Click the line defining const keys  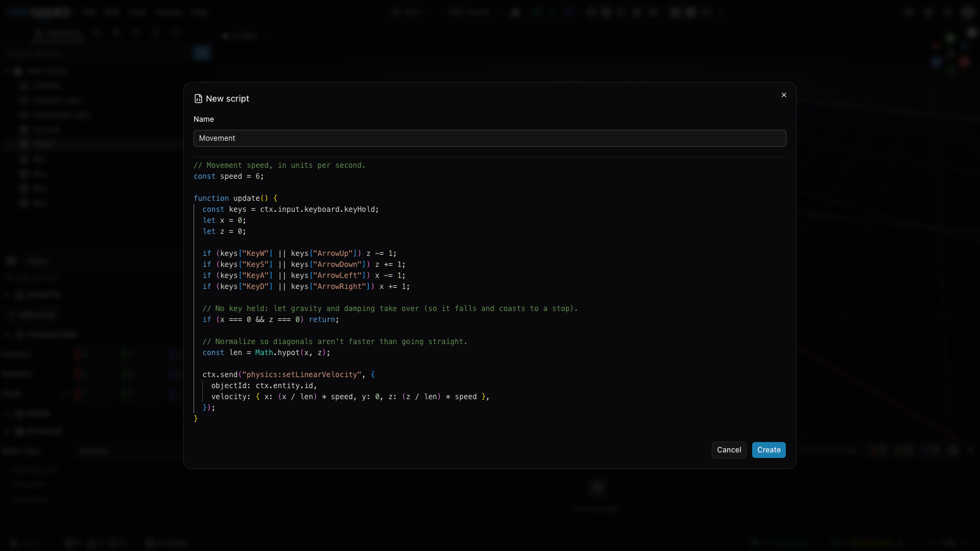pyautogui.click(x=290, y=209)
